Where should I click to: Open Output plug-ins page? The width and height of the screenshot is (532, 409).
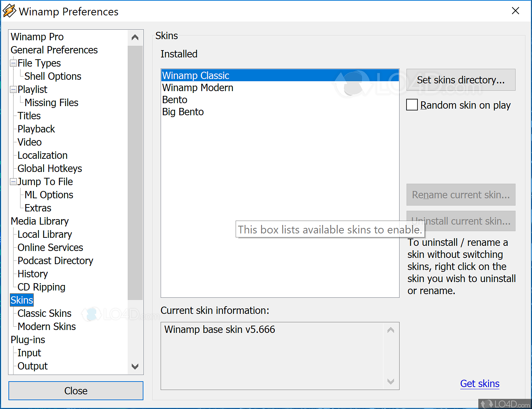[x=33, y=366]
